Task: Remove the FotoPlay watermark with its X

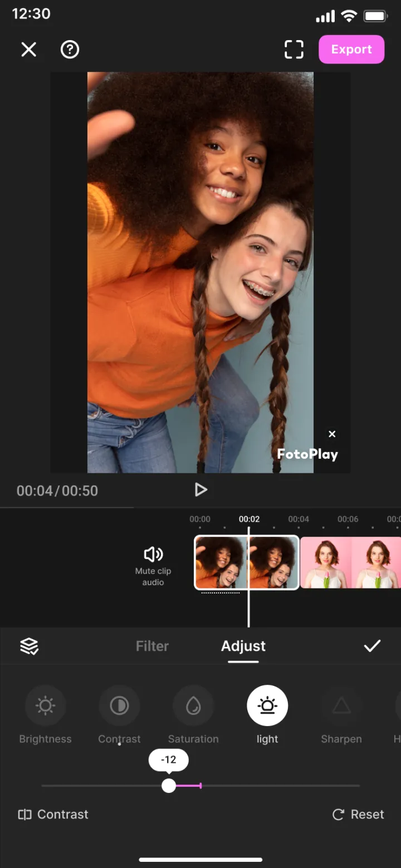Action: pos(332,434)
